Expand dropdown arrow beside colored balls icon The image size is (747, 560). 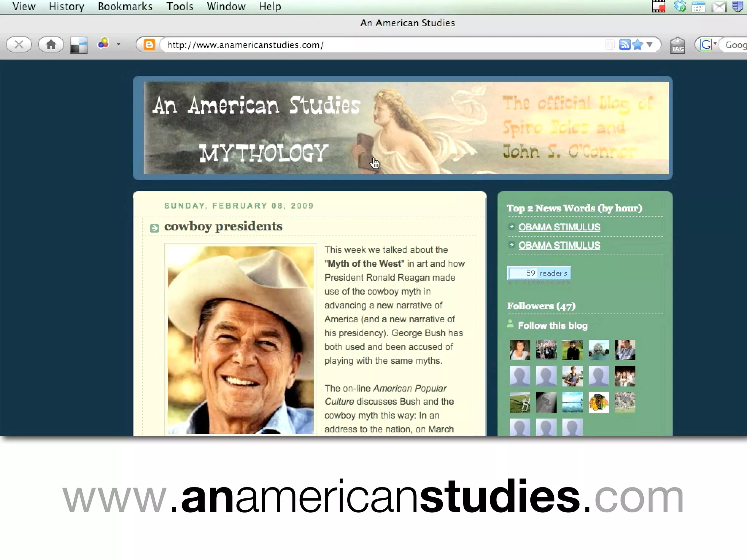pyautogui.click(x=119, y=44)
